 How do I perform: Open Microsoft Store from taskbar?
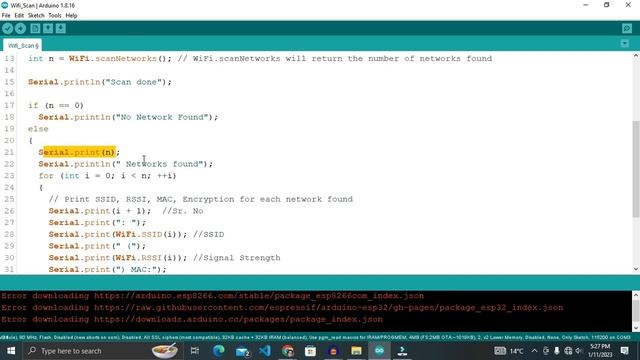[311, 351]
